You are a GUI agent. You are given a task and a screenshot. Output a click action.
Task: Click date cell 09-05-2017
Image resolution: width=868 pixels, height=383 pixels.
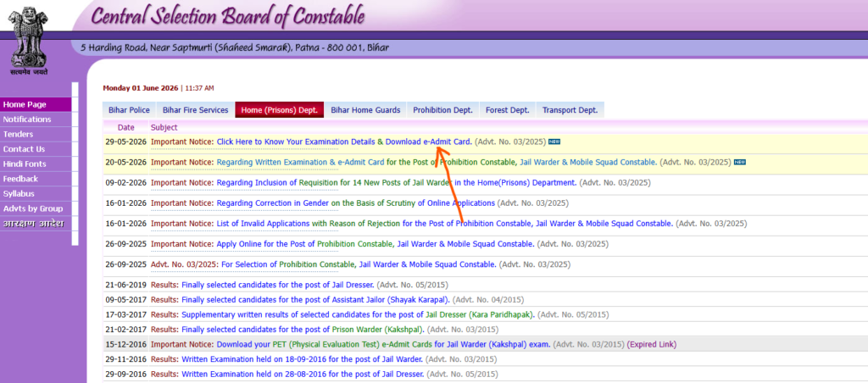click(126, 300)
